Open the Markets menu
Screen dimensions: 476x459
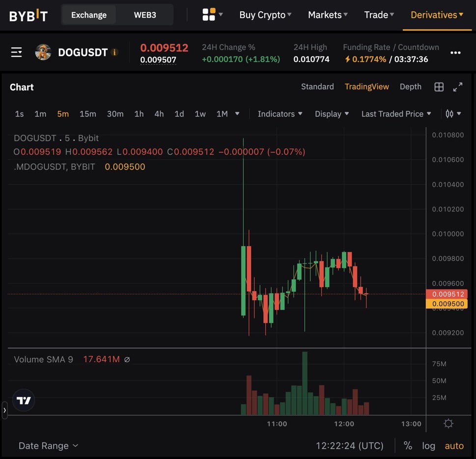[328, 15]
